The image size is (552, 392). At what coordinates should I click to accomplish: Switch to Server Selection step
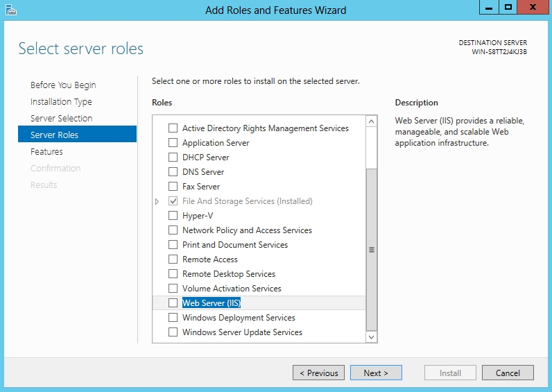coord(61,119)
